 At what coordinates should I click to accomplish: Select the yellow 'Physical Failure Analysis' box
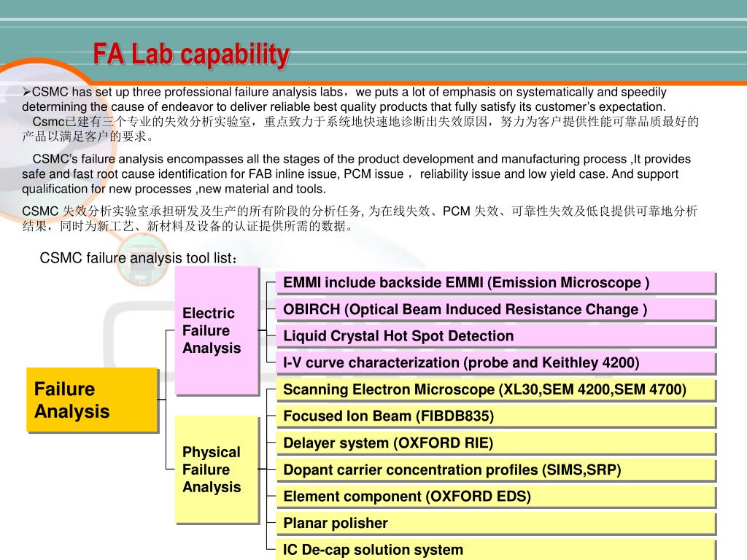pos(217,470)
